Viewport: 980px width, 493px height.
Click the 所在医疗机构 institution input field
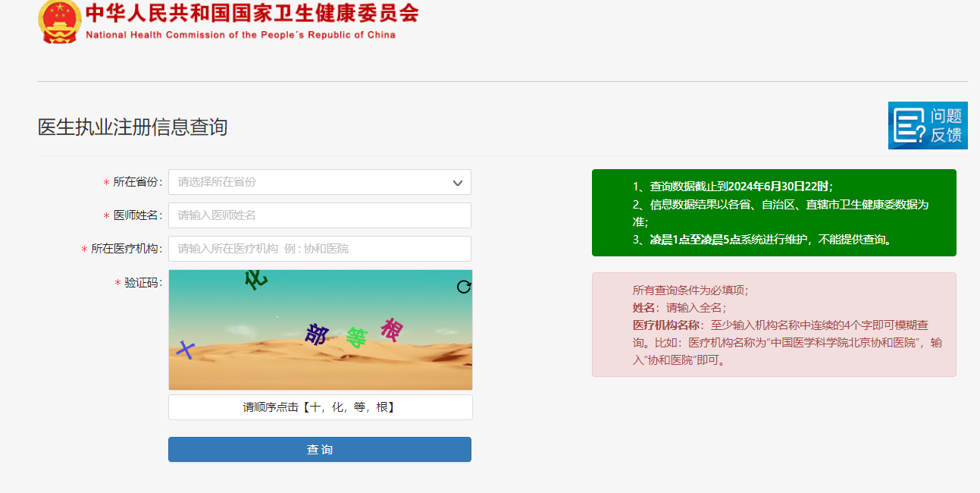(319, 249)
